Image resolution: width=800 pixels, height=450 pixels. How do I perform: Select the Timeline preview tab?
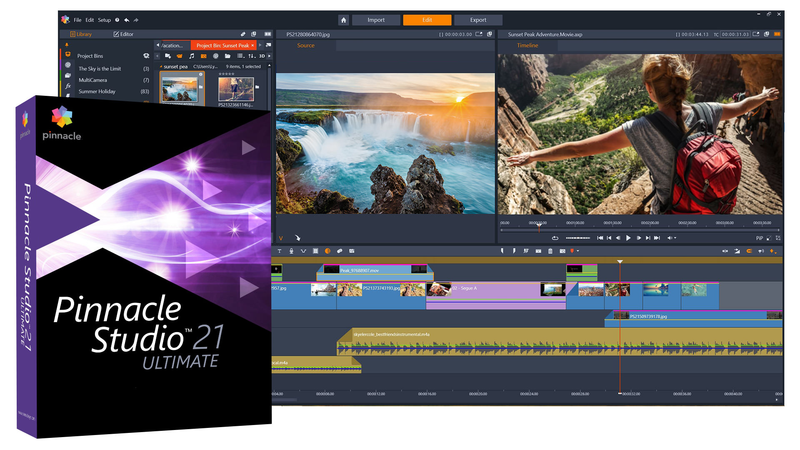tap(527, 45)
